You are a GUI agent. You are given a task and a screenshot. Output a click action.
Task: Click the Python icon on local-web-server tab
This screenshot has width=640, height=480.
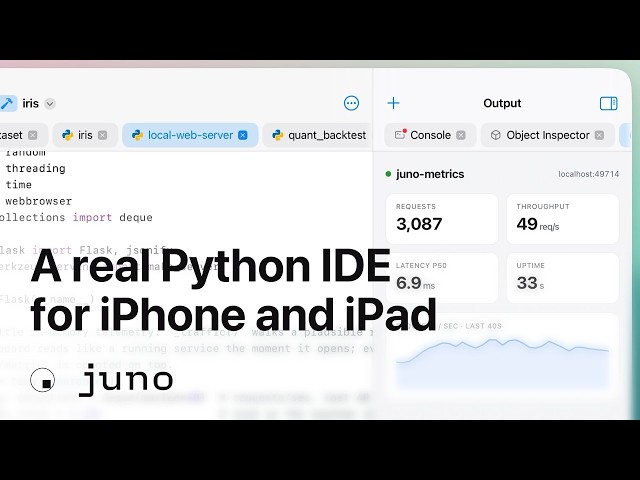coord(138,135)
